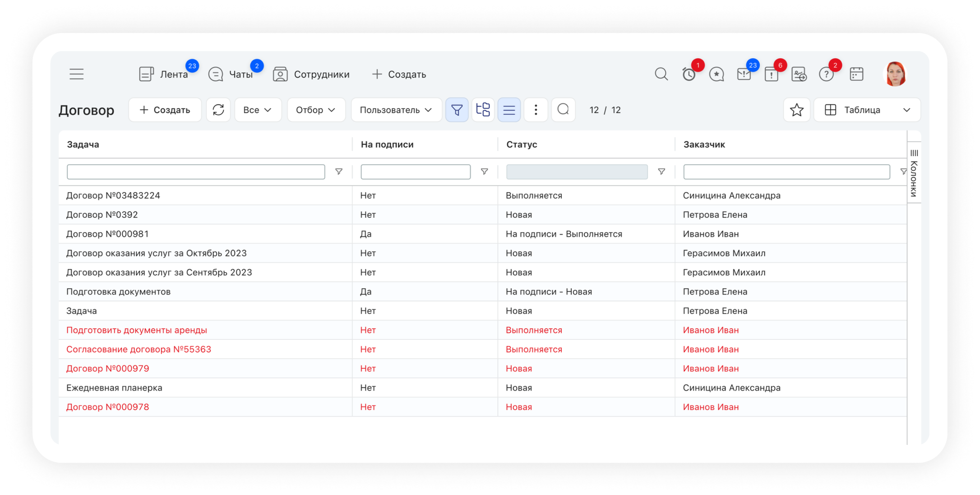Open the three-dot more options menu
Viewport: 980px width, 495px height.
point(536,110)
